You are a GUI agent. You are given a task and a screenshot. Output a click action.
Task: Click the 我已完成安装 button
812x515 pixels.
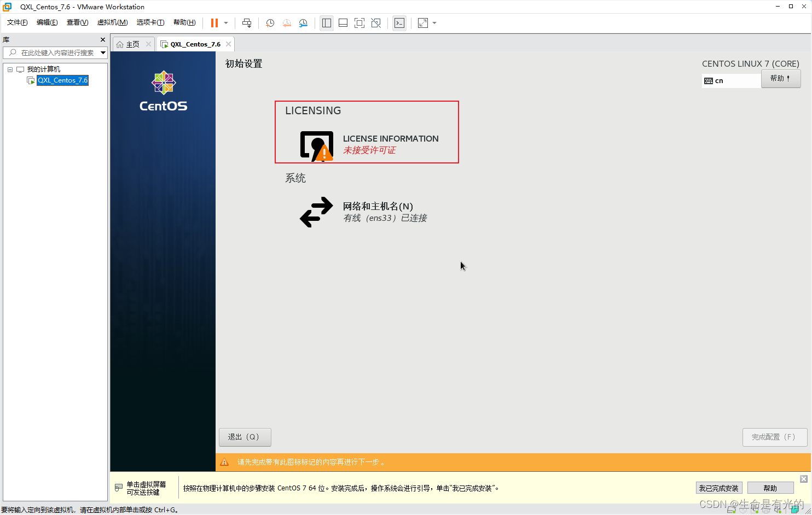719,488
